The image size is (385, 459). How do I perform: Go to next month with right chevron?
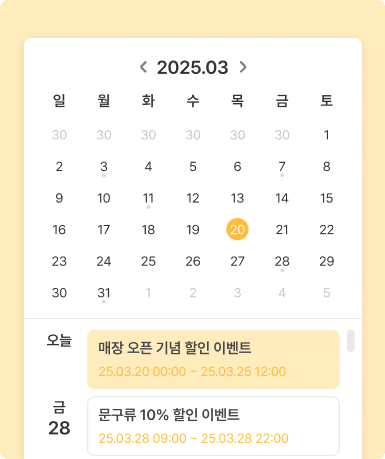[x=243, y=67]
